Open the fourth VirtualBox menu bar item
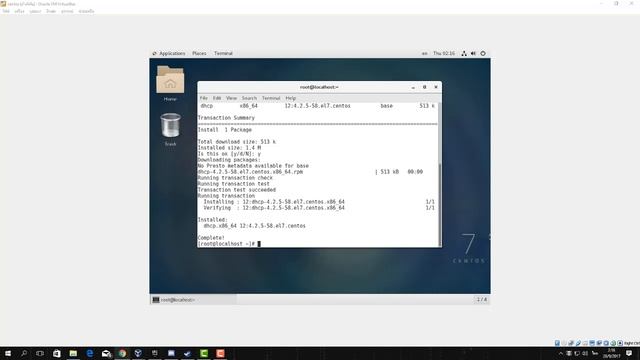This screenshot has height=360, width=640. pos(51,11)
